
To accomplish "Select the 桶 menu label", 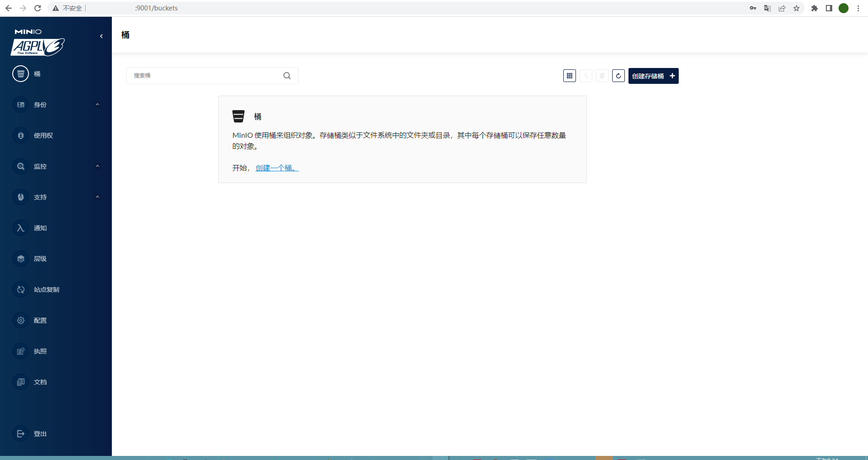I will tap(37, 74).
